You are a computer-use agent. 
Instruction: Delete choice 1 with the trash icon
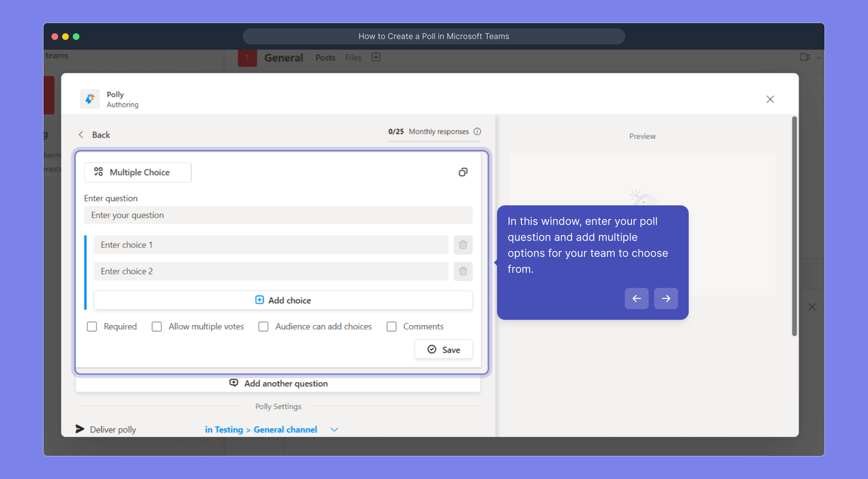(x=463, y=244)
